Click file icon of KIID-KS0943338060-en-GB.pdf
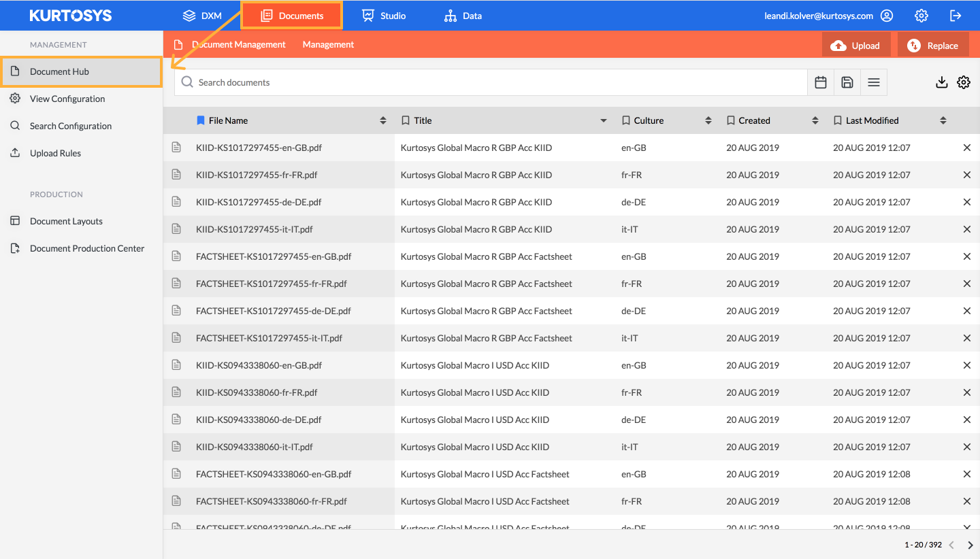 coord(176,365)
